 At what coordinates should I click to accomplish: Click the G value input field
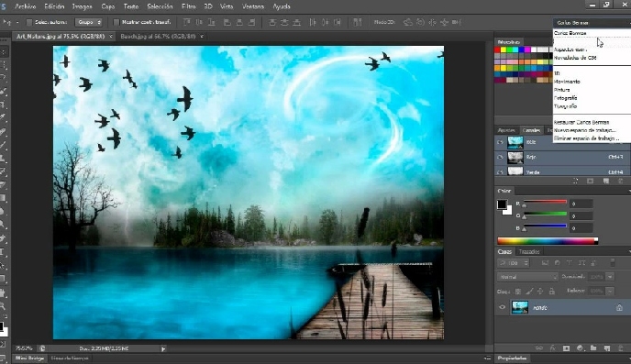[581, 216]
